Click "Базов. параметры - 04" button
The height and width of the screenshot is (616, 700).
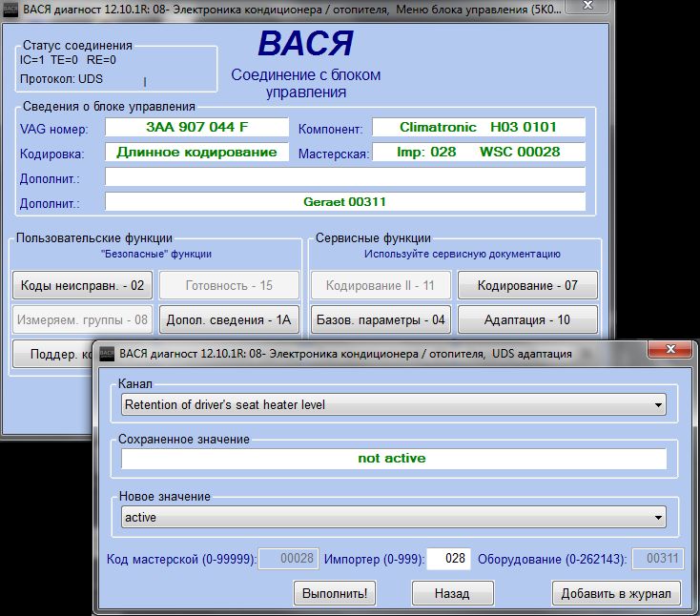381,319
